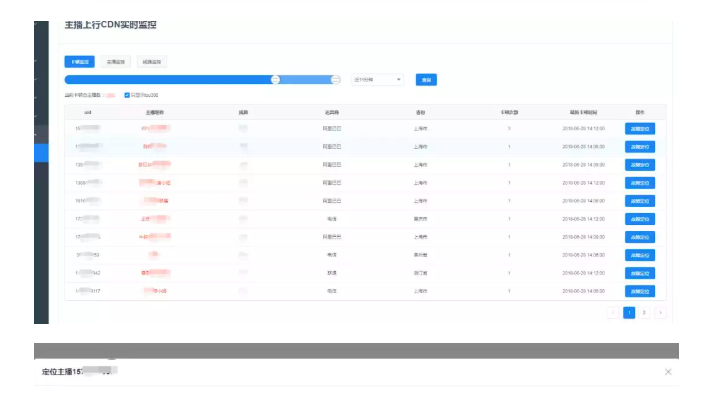Image resolution: width=706 pixels, height=394 pixels.
Task: Click the red anchor name in uid 1308 row
Action: tap(155, 182)
